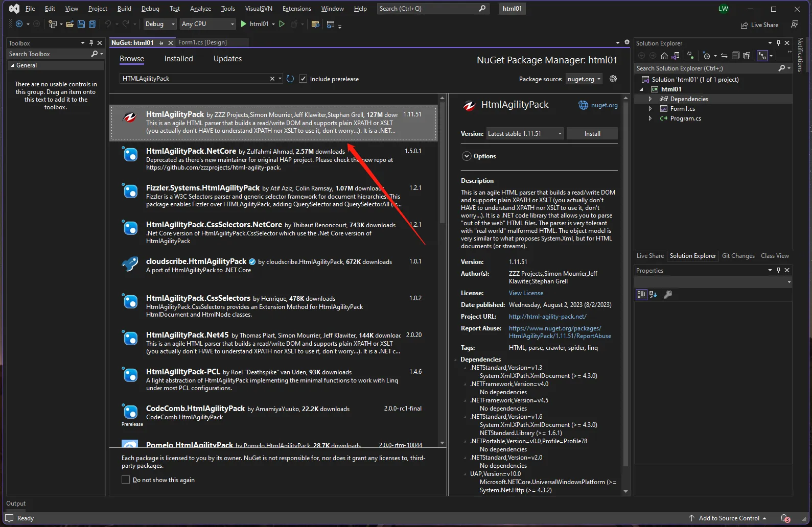Select the HtmlAgilityPack.NetCore package row
Image resolution: width=812 pixels, height=527 pixels.
[273, 159]
